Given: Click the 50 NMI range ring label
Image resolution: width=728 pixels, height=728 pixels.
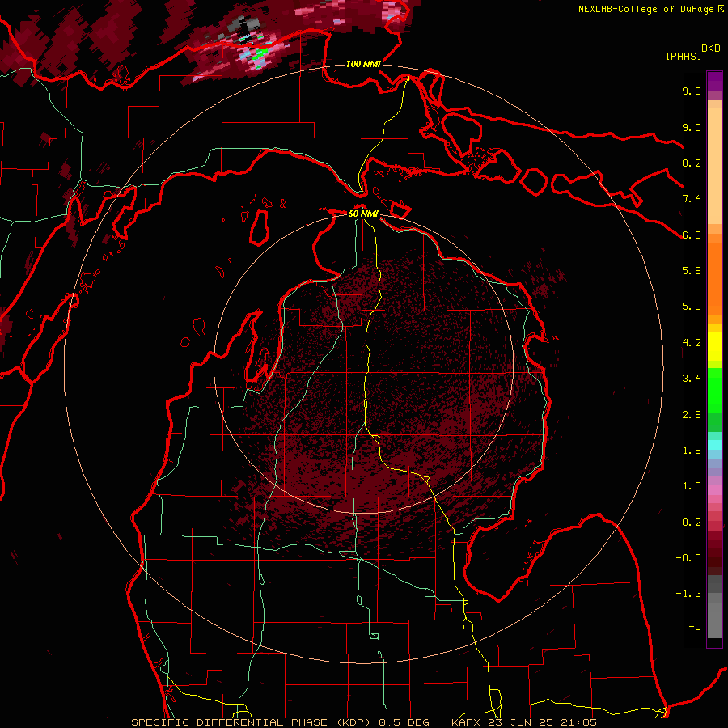Looking at the screenshot, I should [363, 214].
